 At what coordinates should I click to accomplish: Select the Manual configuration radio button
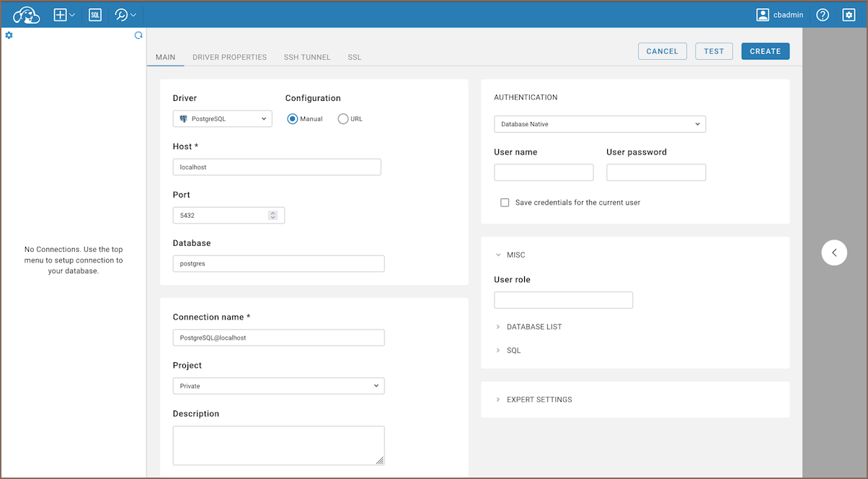point(293,119)
